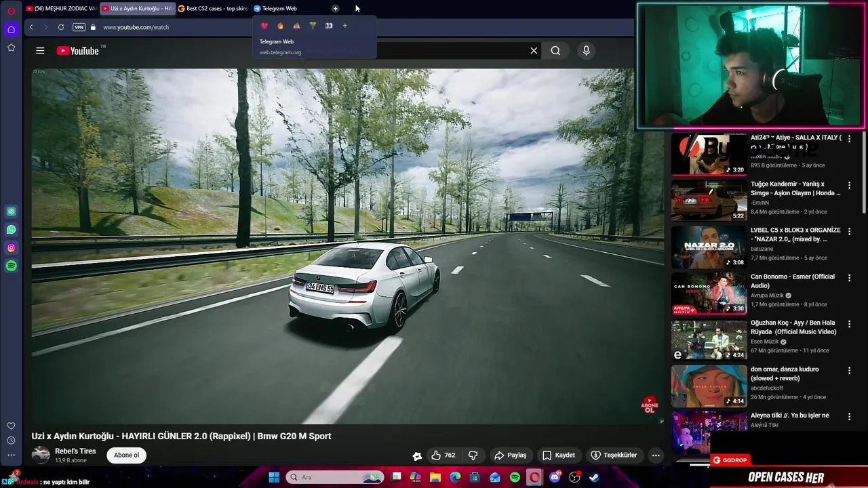
Task: Open the Salla x Italy video thumbnail
Action: [x=709, y=154]
